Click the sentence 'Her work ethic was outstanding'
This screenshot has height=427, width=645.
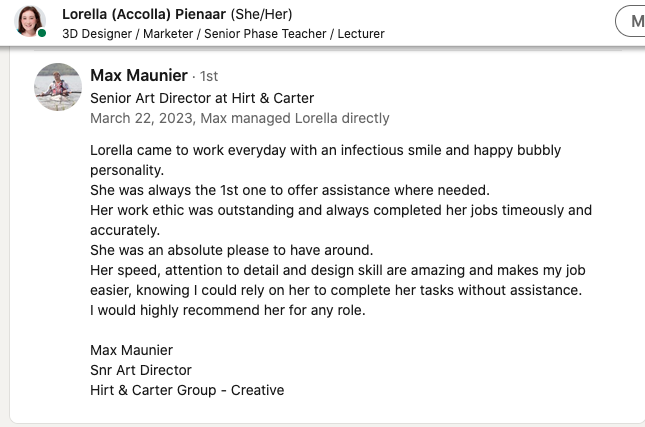[340, 210]
